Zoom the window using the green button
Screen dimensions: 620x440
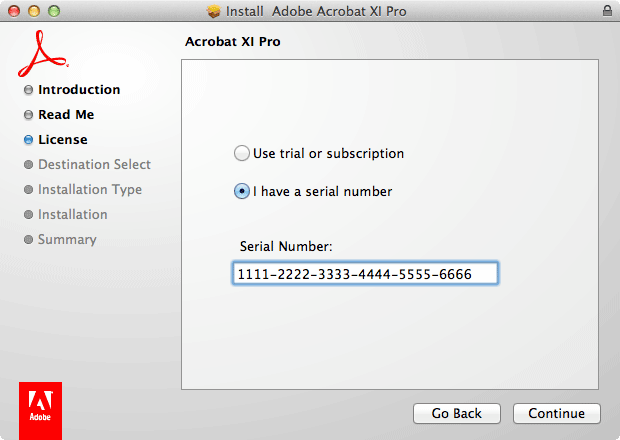pos(54,11)
